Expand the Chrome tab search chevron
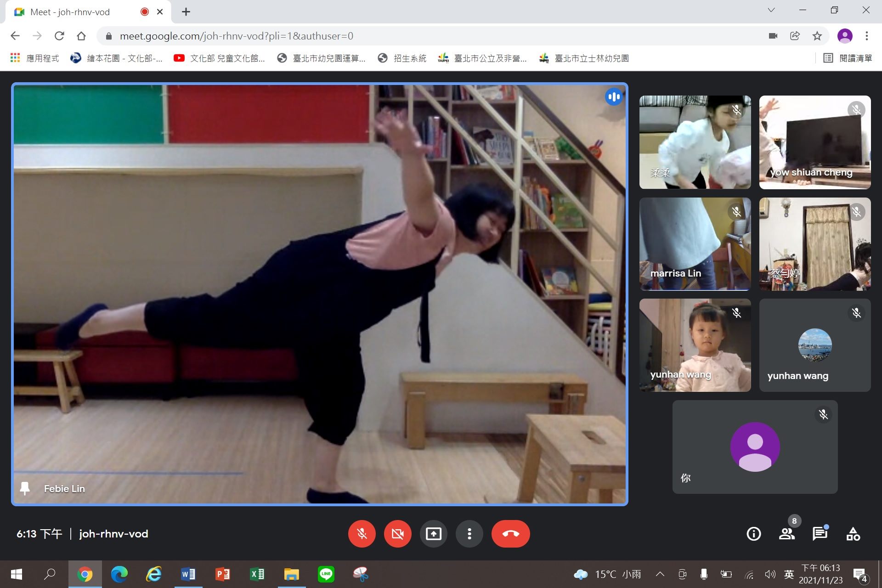Image resolution: width=882 pixels, height=588 pixels. 771,10
